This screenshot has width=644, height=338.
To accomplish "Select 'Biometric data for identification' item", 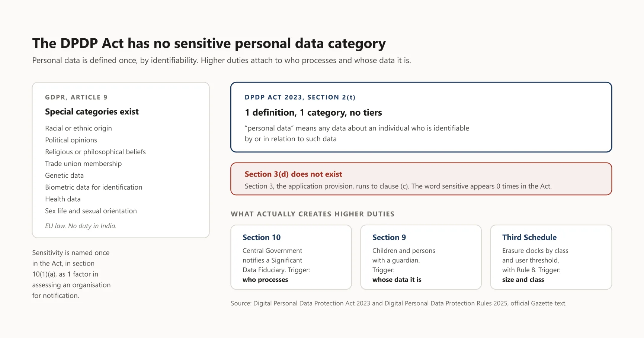I will pos(94,187).
